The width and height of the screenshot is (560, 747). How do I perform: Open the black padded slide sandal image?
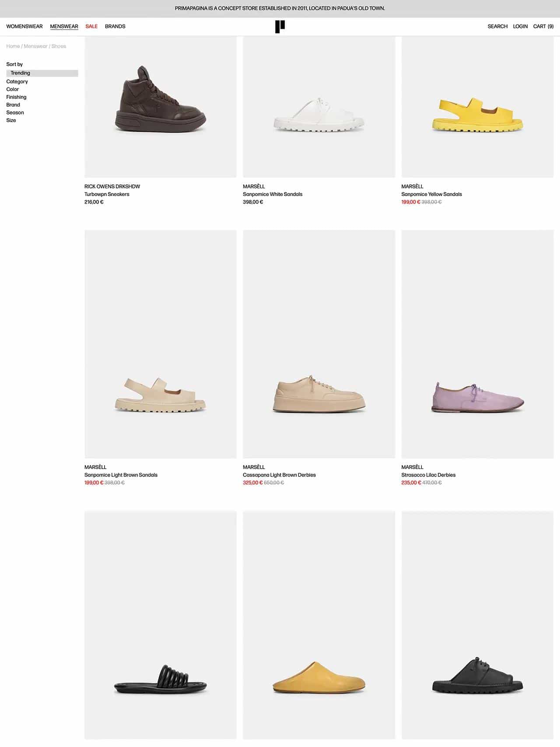pyautogui.click(x=161, y=625)
